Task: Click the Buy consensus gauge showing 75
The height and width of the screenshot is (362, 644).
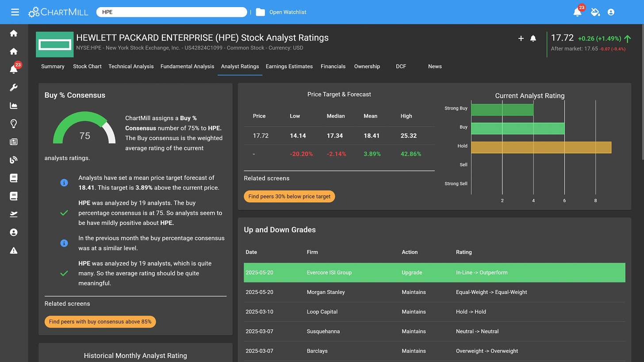Action: pos(84,128)
